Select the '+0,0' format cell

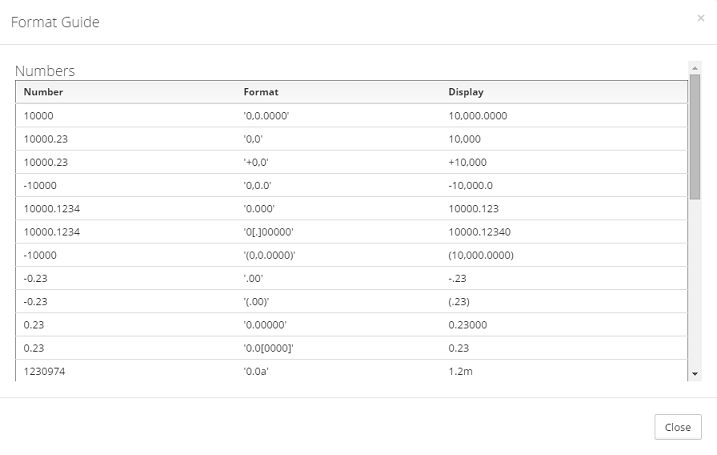256,162
